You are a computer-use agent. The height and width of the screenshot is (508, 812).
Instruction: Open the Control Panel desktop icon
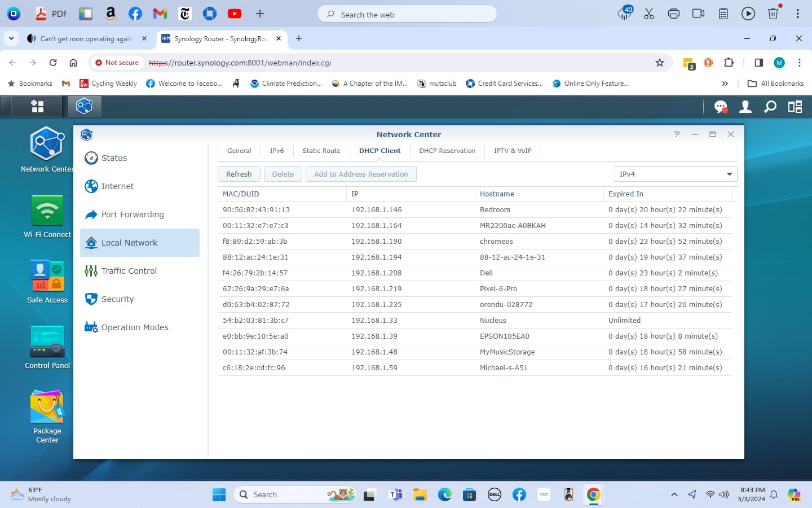click(47, 348)
